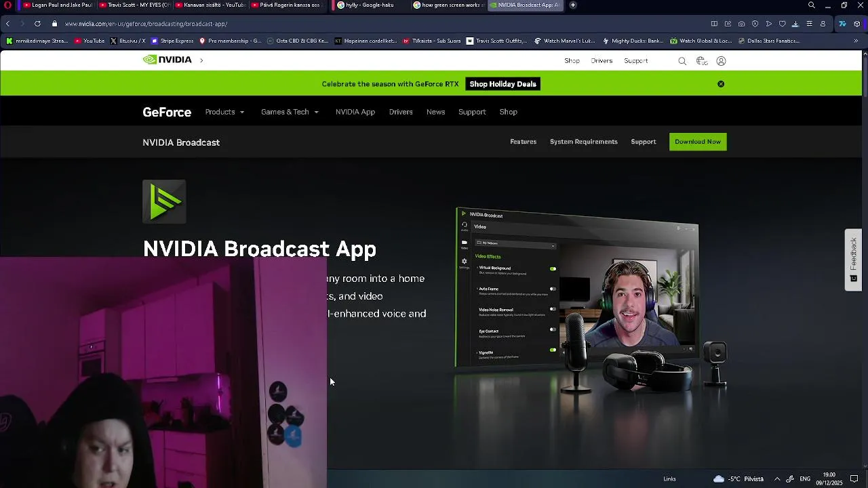Open Shop link in top NVIDIA header

point(572,61)
